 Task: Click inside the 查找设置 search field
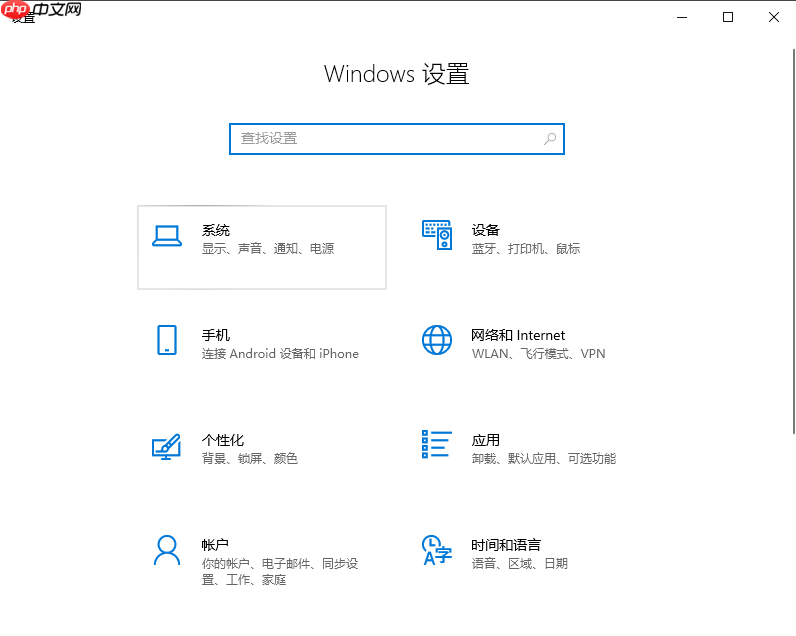tap(396, 139)
